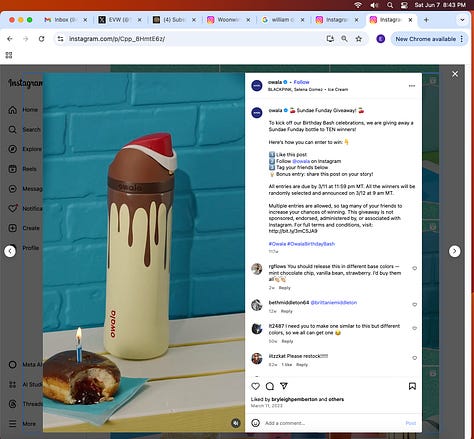Switch to (4) Subs tab
Image resolution: width=474 pixels, height=439 pixels.
click(174, 20)
